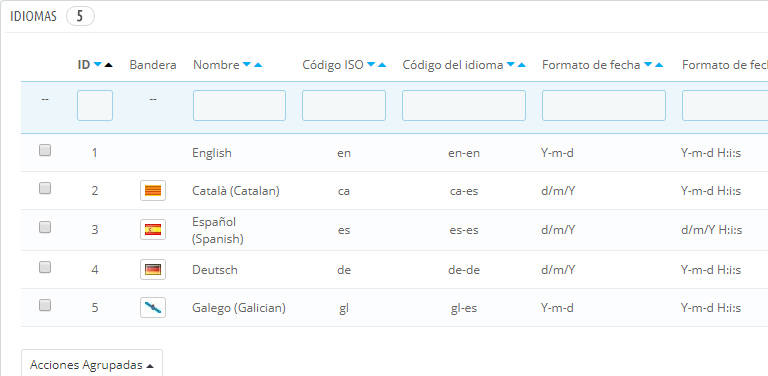Click the ID filter input box
This screenshot has width=768, height=376.
95,105
